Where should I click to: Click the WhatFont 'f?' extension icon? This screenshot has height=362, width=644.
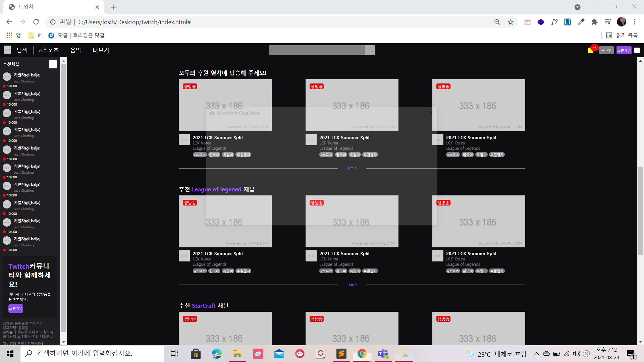coord(554,22)
